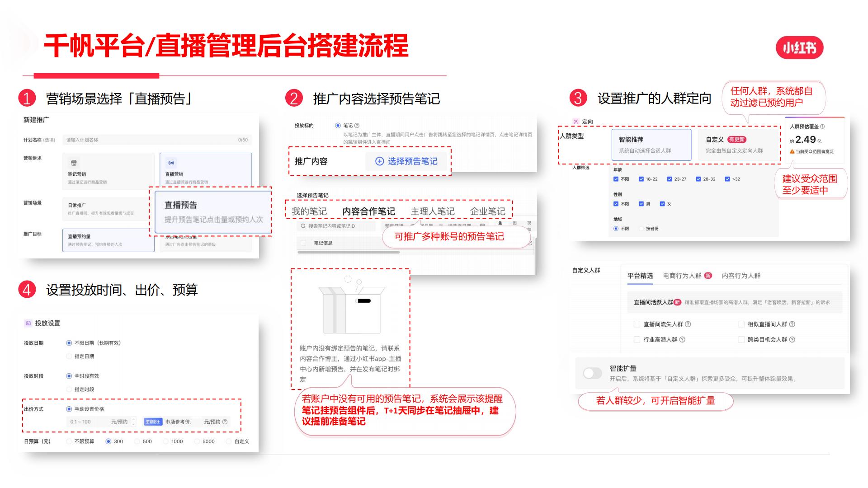Viewport: 868px width, 488px height.
Task: Select 不限 radio under 地域
Action: (616, 229)
